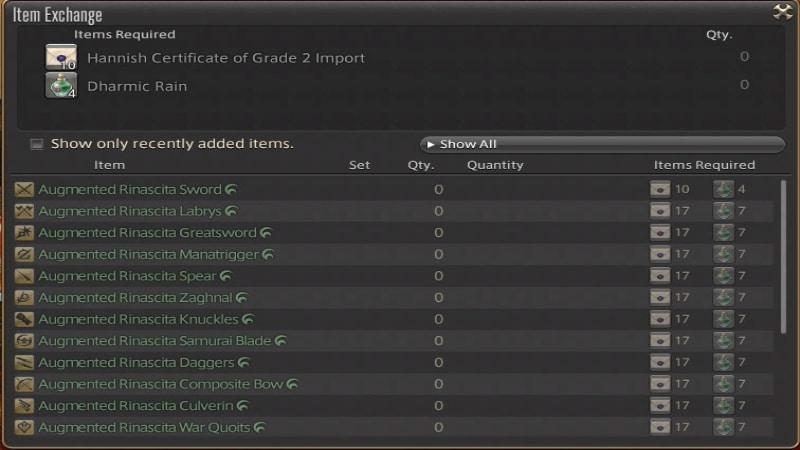800x450 pixels.
Task: Click the Augmented Rinascita Sword item icon
Action: 25,189
